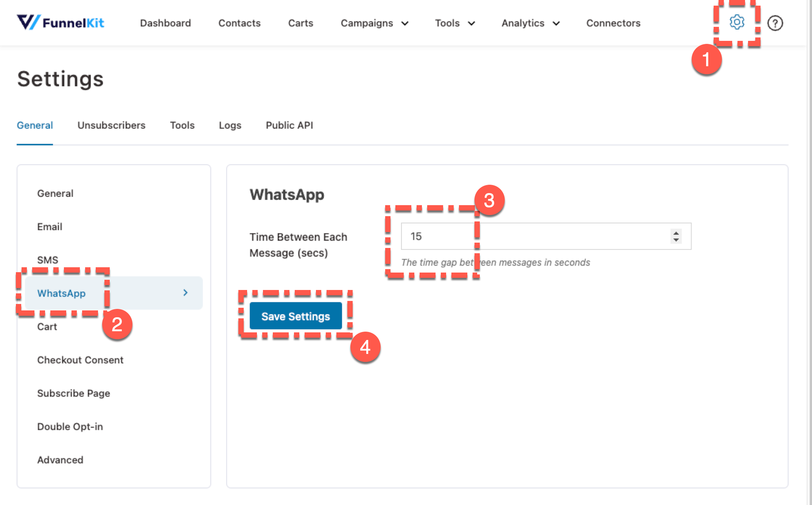Expand the Analytics dropdown menu
This screenshot has height=505, width=812.
tap(531, 23)
